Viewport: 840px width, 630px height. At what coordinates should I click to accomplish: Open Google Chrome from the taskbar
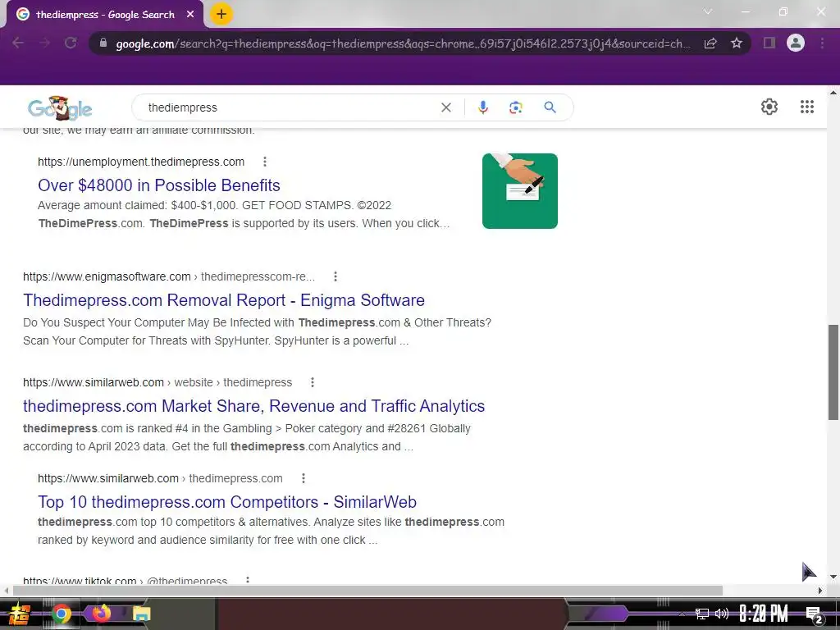[x=62, y=614]
